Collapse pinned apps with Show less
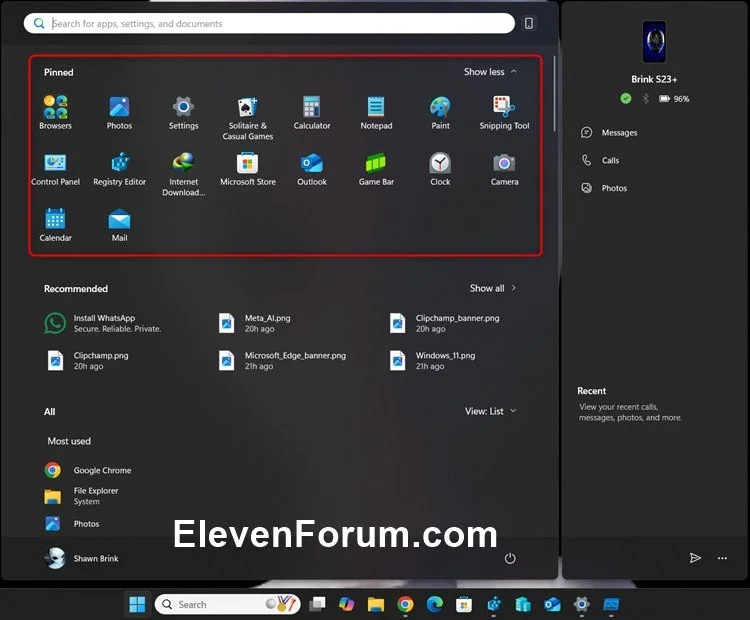Viewport: 750px width, 620px height. (490, 72)
